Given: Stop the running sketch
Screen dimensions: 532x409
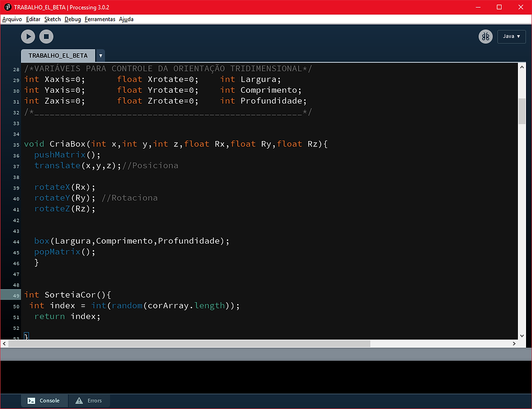Looking at the screenshot, I should click(x=46, y=37).
